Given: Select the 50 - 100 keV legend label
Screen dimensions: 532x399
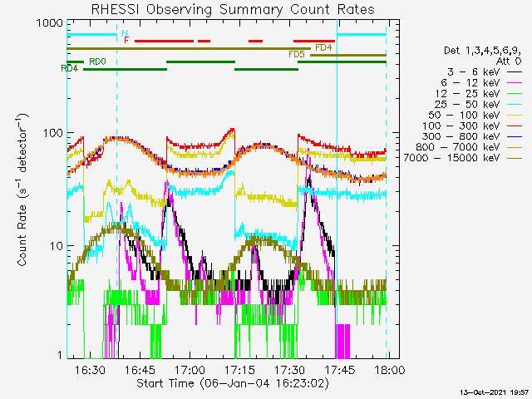Looking at the screenshot, I should click(464, 115).
